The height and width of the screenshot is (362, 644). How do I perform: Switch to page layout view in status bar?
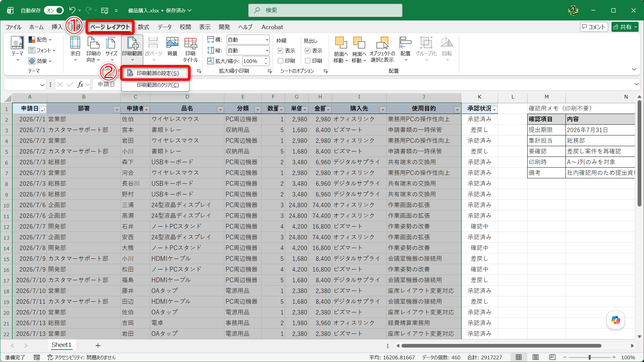[x=536, y=357]
